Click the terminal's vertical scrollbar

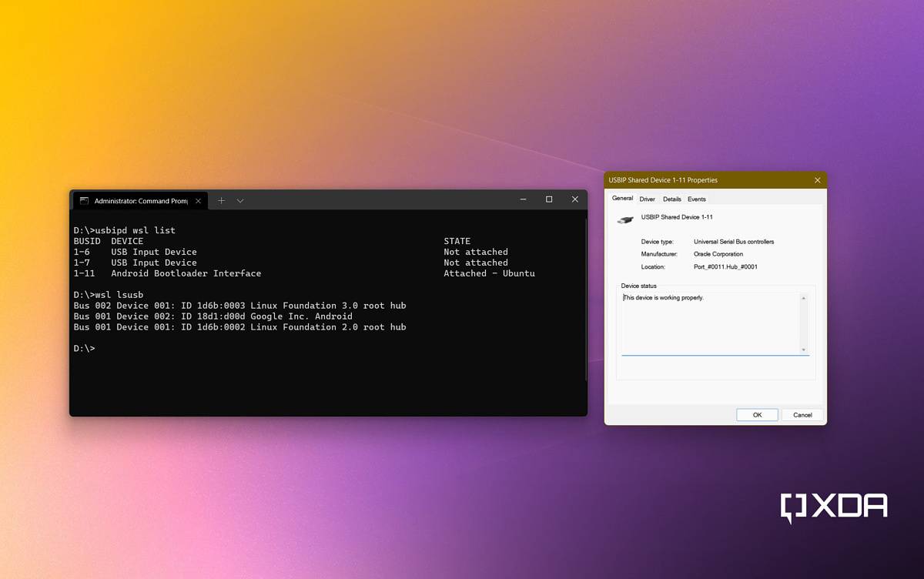tap(585, 300)
